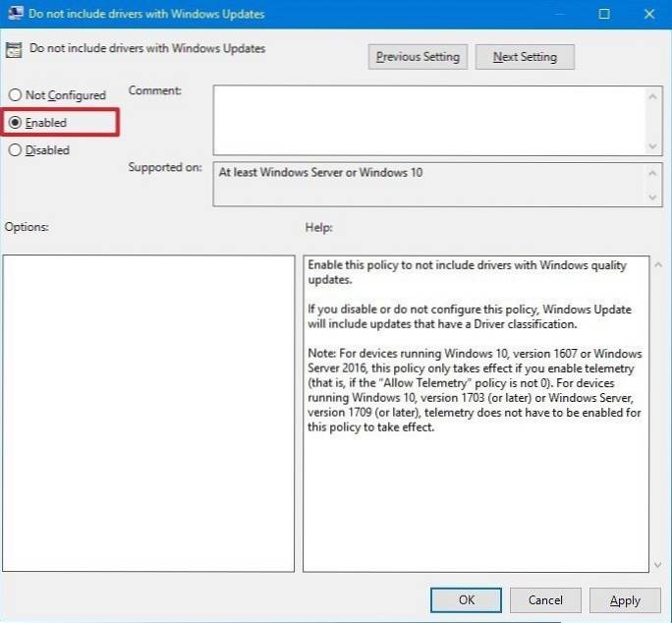
Task: Click the empty Options pane
Action: click(x=148, y=413)
